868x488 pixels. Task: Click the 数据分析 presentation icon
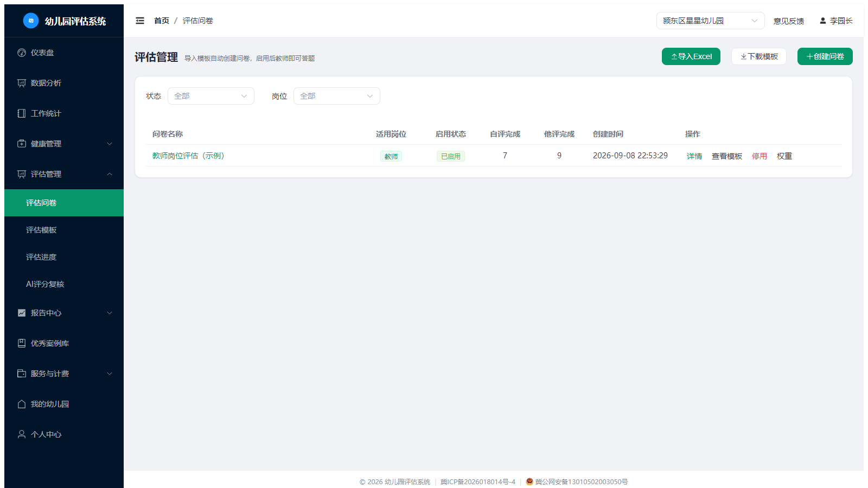(22, 83)
